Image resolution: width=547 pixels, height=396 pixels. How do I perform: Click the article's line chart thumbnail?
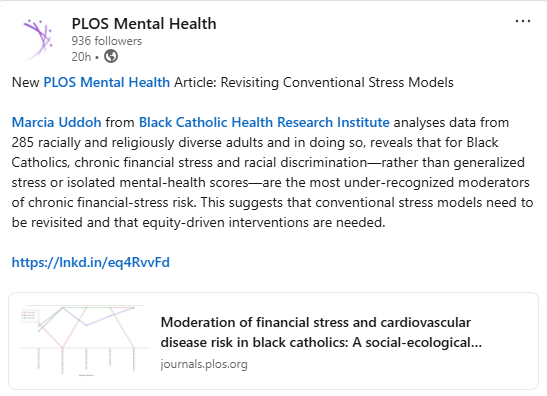pos(85,341)
